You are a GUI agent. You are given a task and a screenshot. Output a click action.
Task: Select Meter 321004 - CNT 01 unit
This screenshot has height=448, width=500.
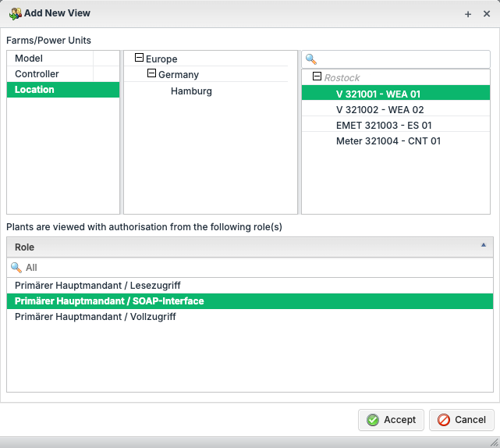click(x=388, y=141)
